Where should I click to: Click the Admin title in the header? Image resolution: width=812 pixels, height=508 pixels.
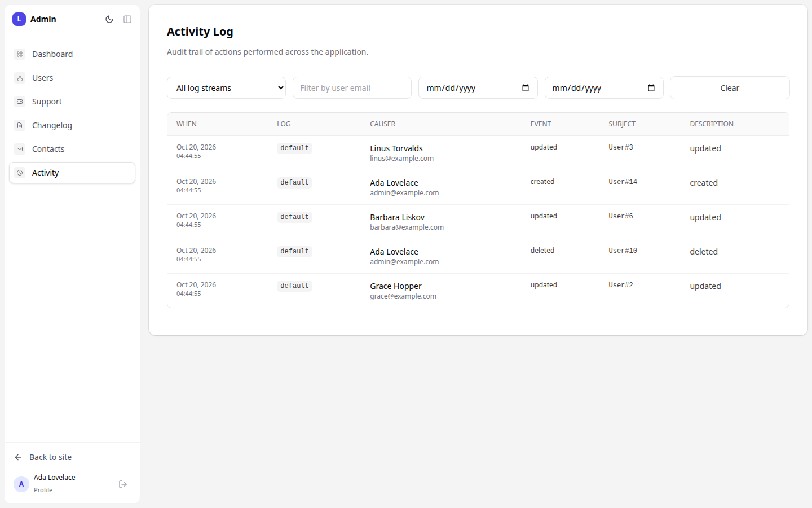(43, 19)
